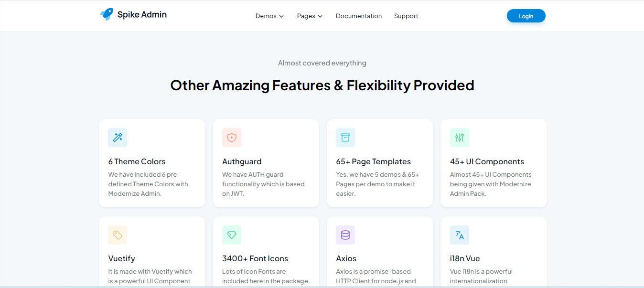Click the Authguard card title

point(242,161)
